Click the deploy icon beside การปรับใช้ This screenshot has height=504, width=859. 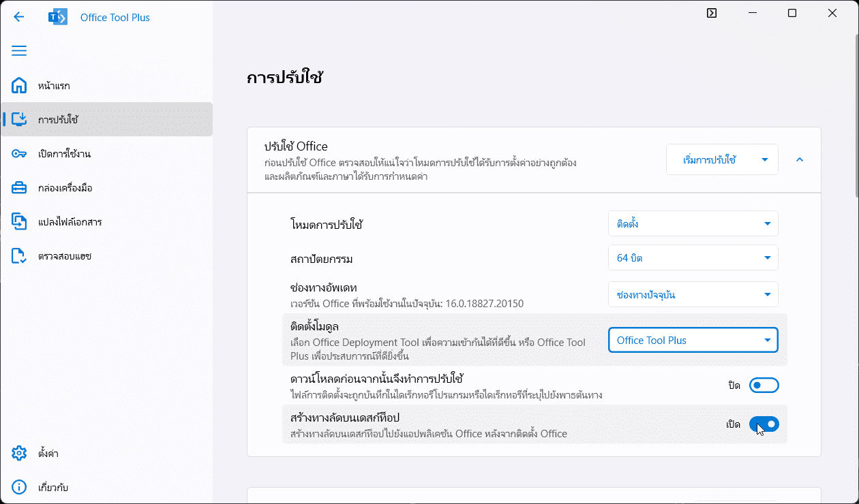coord(19,120)
